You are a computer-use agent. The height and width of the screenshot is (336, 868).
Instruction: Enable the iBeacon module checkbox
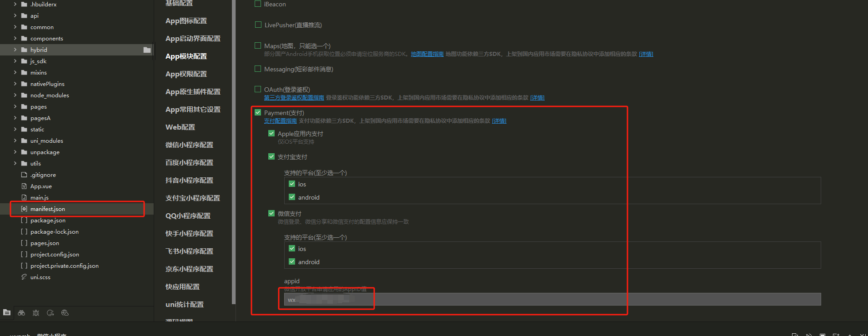pos(258,4)
